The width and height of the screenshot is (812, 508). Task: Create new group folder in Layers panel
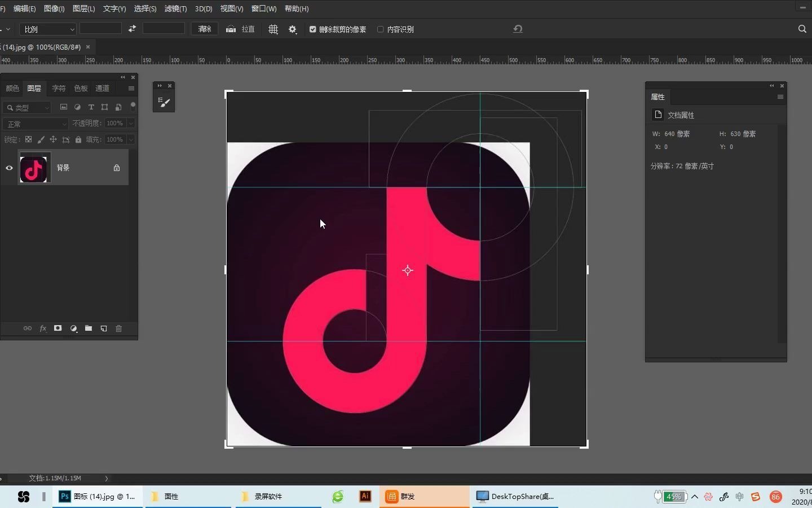89,329
